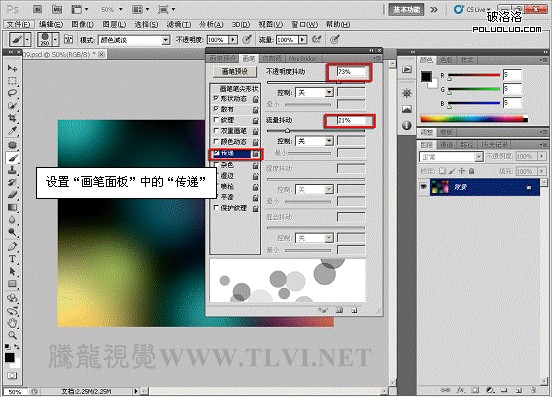The image size is (552, 397).
Task: Select the Clone Stamp tool
Action: tap(12, 170)
